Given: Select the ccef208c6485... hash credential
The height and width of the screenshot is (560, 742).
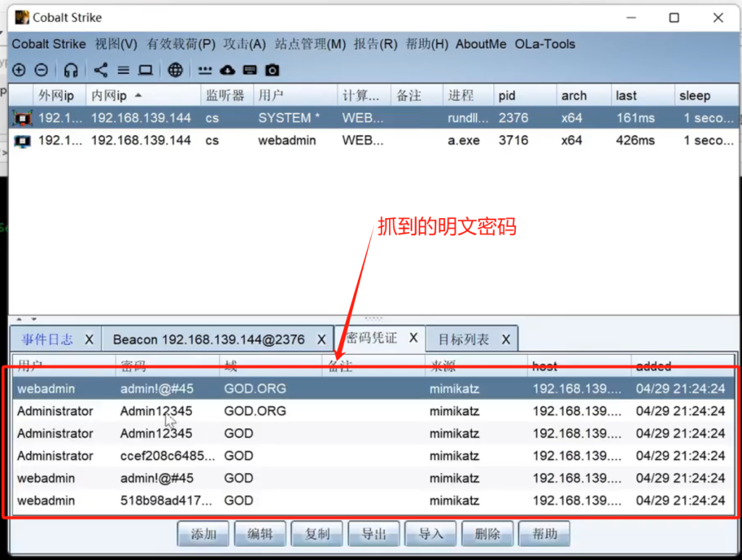Looking at the screenshot, I should (x=167, y=456).
